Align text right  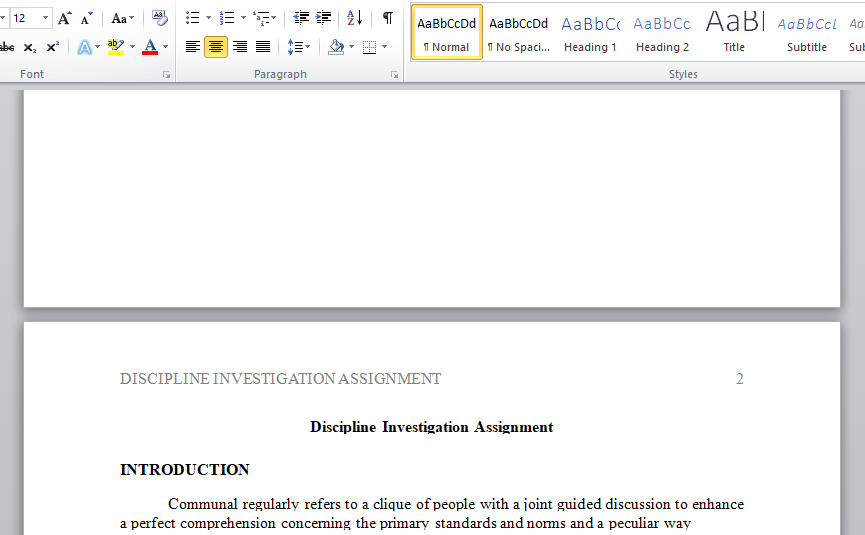[x=239, y=47]
